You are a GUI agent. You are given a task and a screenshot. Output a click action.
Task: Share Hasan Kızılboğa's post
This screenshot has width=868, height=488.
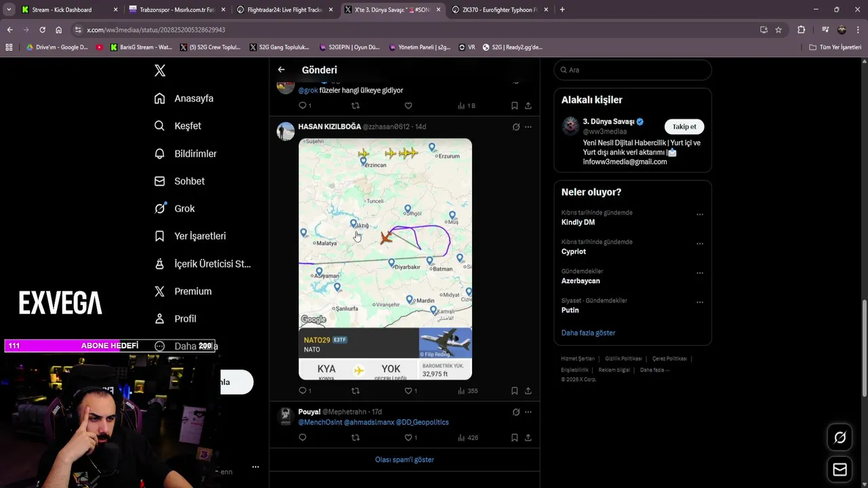point(528,391)
